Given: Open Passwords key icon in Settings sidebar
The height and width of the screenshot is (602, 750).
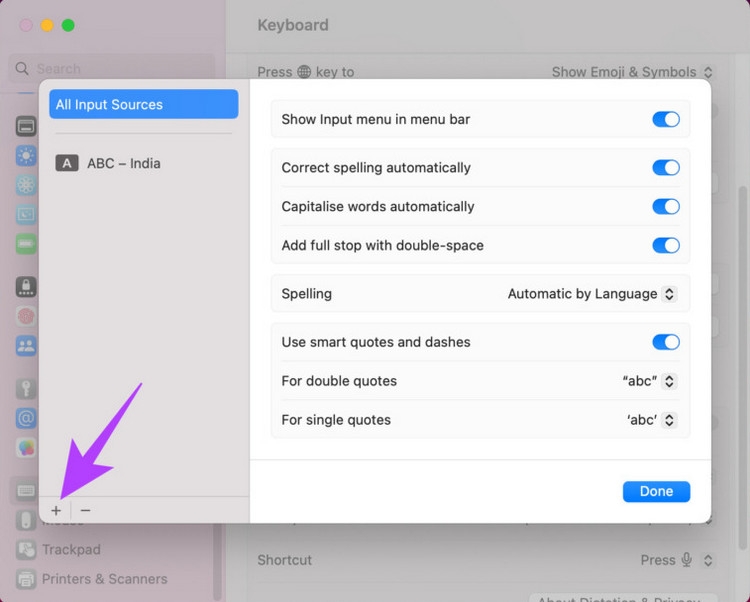Looking at the screenshot, I should click(x=26, y=388).
